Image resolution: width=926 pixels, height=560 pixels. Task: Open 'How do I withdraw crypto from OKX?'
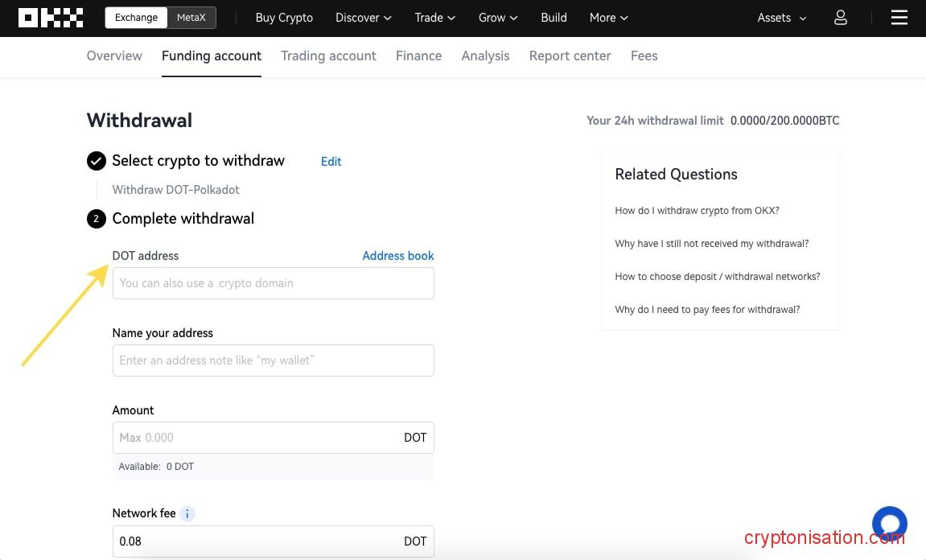click(x=697, y=211)
